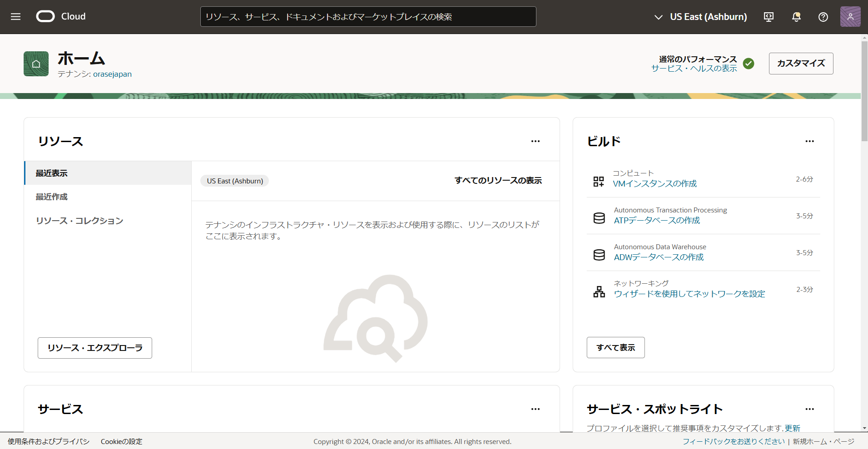Expand the US East (Ashburn) region selector

coord(700,17)
